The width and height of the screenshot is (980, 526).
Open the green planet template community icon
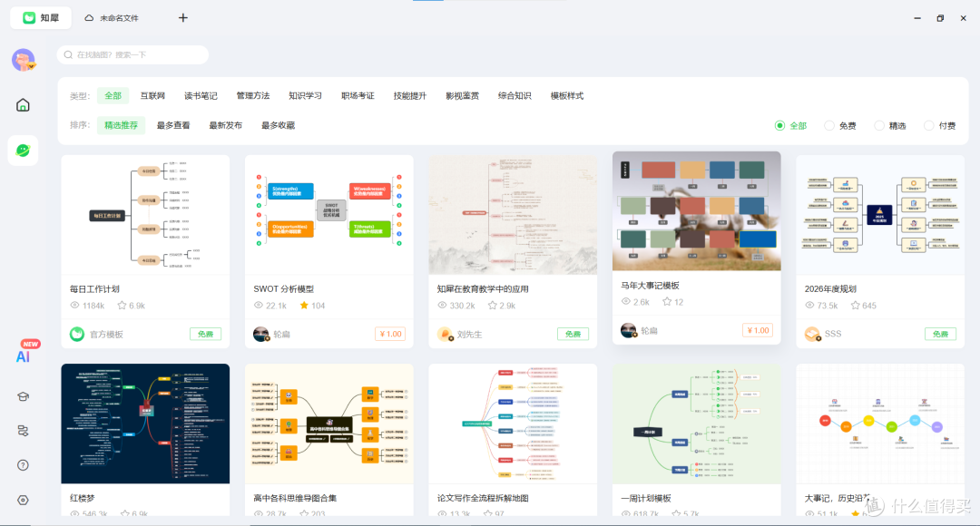(23, 151)
